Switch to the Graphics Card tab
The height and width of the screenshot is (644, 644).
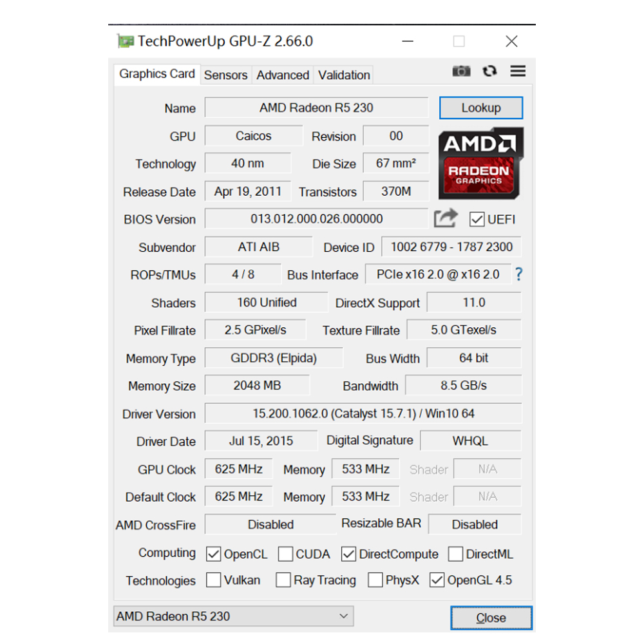point(157,74)
